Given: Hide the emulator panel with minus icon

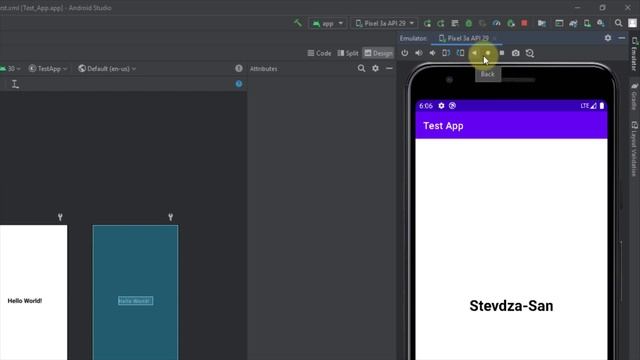Looking at the screenshot, I should tap(622, 38).
